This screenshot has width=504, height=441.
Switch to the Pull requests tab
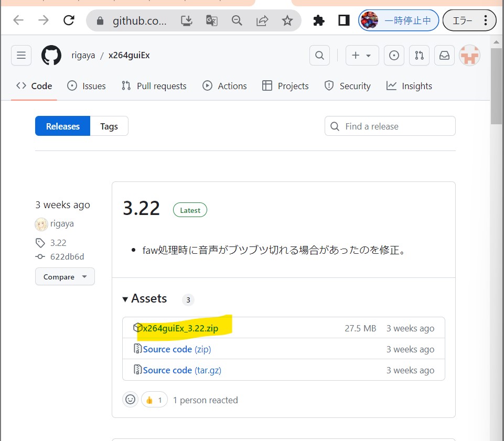coord(154,86)
